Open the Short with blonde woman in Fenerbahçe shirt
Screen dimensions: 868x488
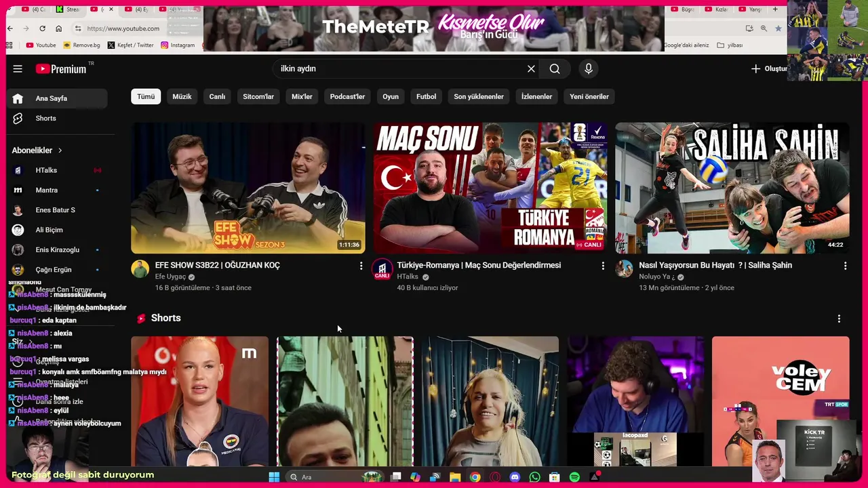199,401
